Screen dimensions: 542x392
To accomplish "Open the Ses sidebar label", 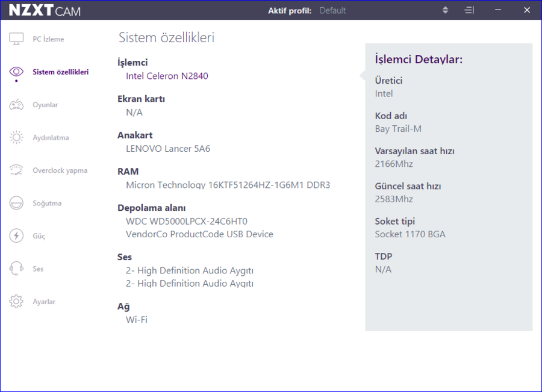I will [x=38, y=269].
